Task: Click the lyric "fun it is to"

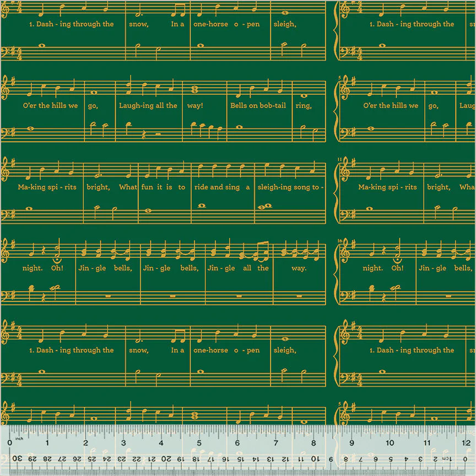Action: coord(163,187)
